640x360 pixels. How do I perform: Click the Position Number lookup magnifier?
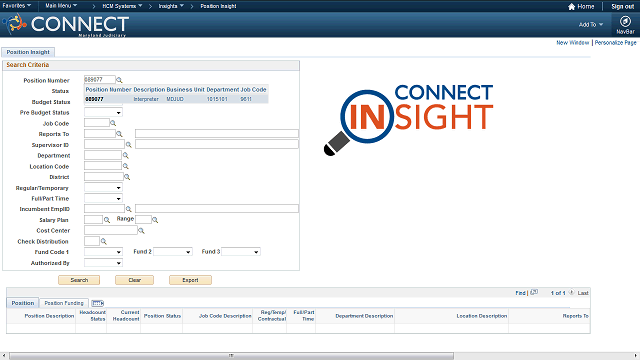coord(119,80)
